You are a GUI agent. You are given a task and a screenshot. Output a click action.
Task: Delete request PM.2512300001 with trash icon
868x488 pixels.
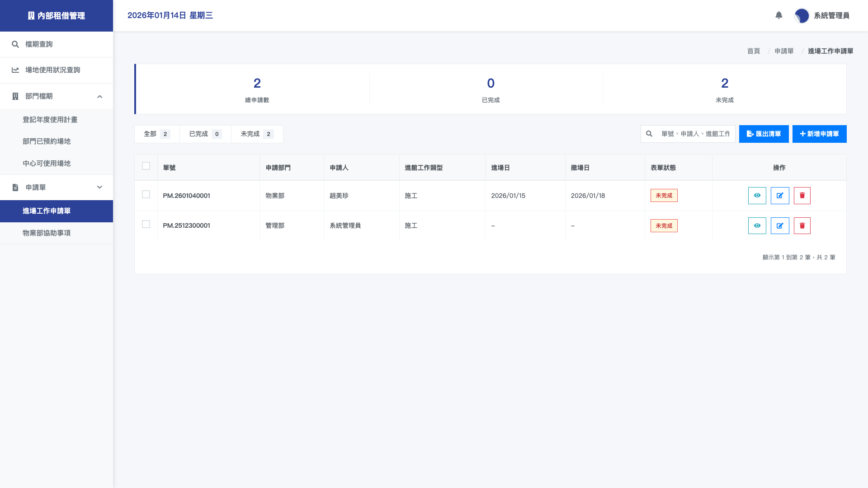[802, 225]
